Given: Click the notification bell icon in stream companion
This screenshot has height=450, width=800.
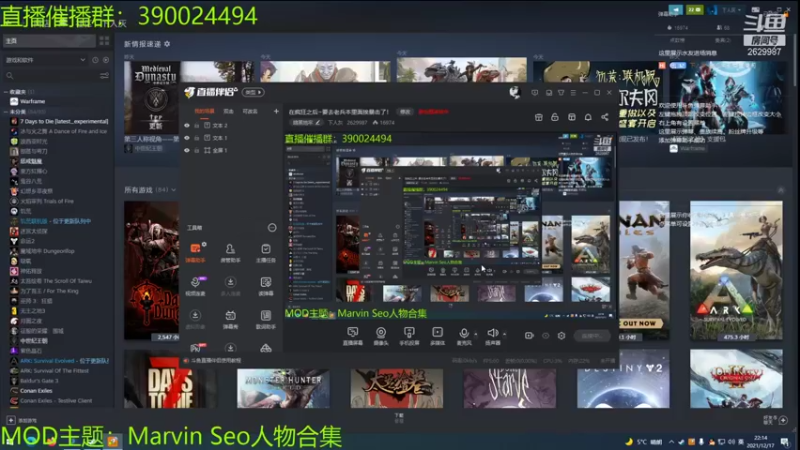Looking at the screenshot, I should (588, 117).
